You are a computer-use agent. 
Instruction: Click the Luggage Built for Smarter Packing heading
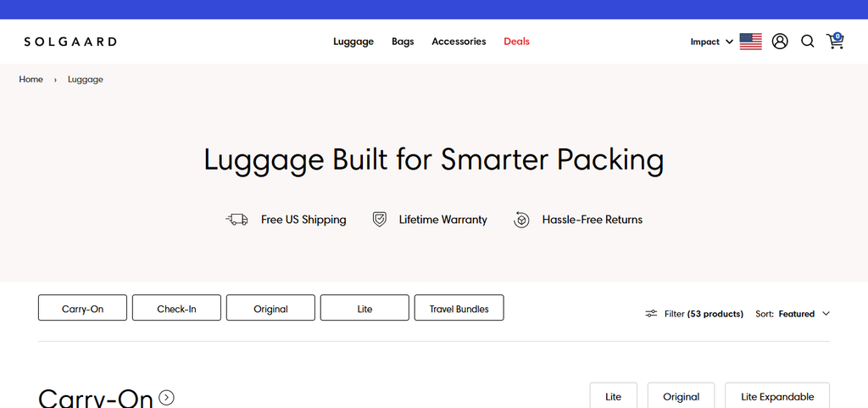[434, 160]
